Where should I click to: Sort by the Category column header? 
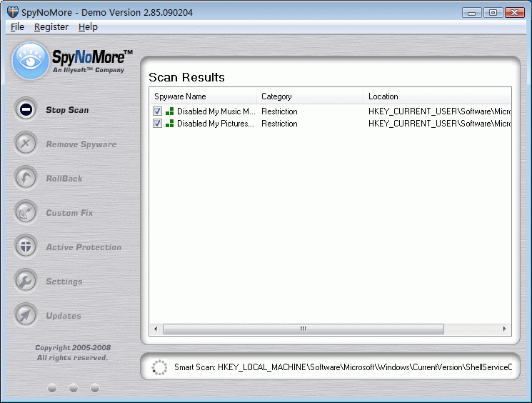[311, 96]
